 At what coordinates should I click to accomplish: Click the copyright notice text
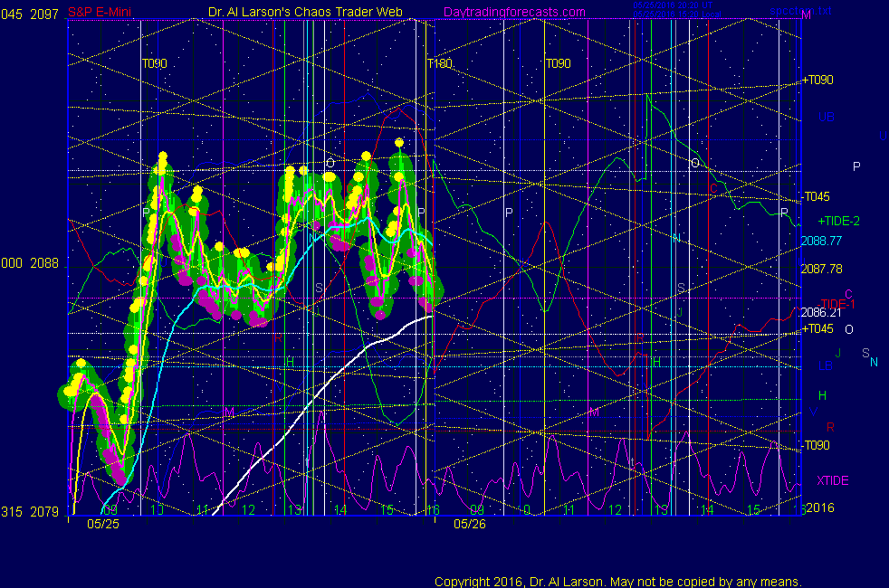[x=618, y=582]
